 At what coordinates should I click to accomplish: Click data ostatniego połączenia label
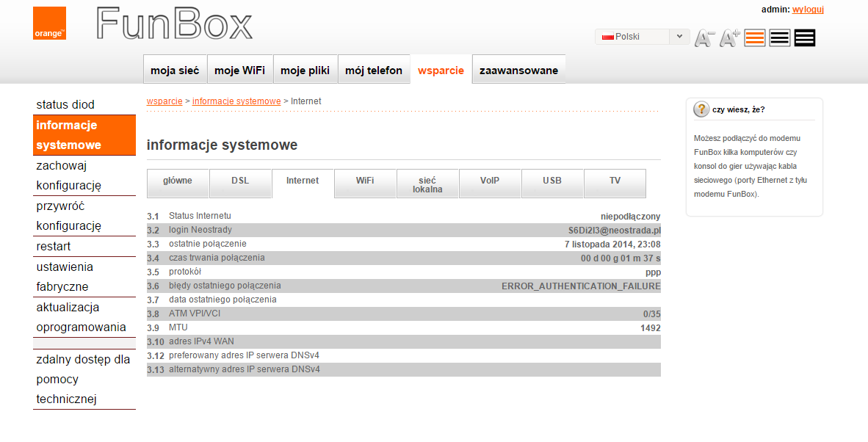[223, 300]
